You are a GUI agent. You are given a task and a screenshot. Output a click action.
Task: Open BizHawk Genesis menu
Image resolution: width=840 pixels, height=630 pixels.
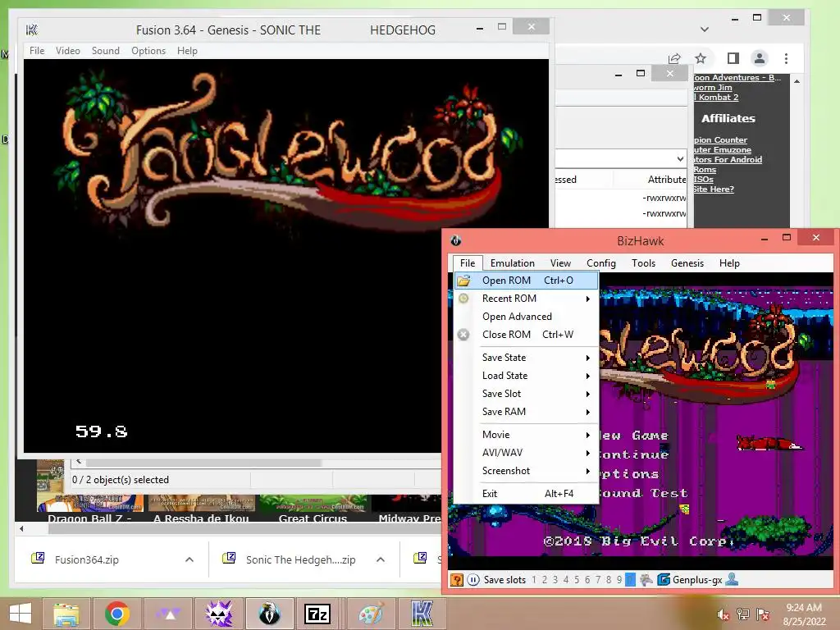pos(687,263)
